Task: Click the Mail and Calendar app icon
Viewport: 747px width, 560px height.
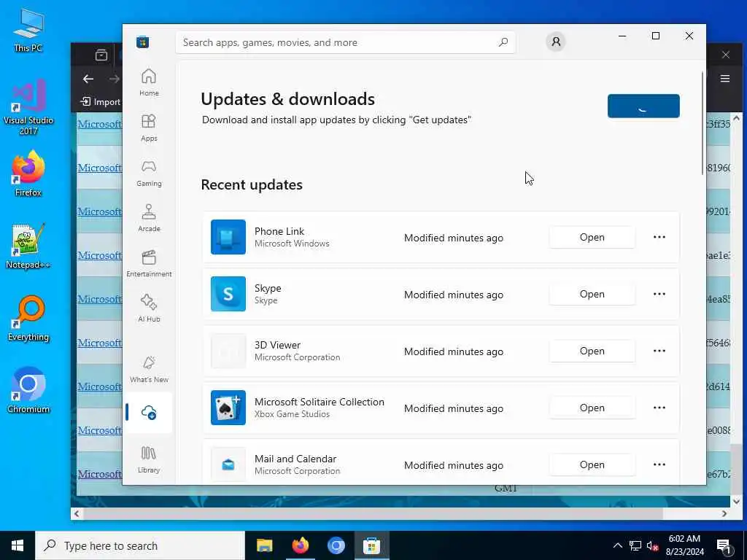Action: tap(228, 464)
